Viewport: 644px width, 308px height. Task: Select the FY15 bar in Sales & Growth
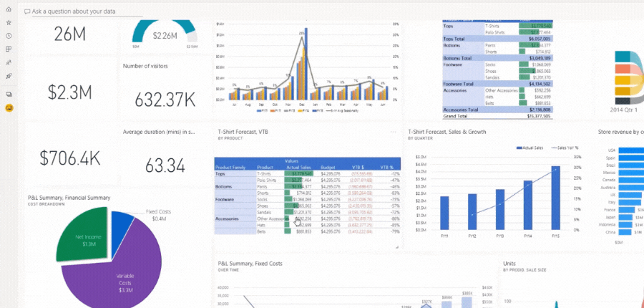click(556, 198)
